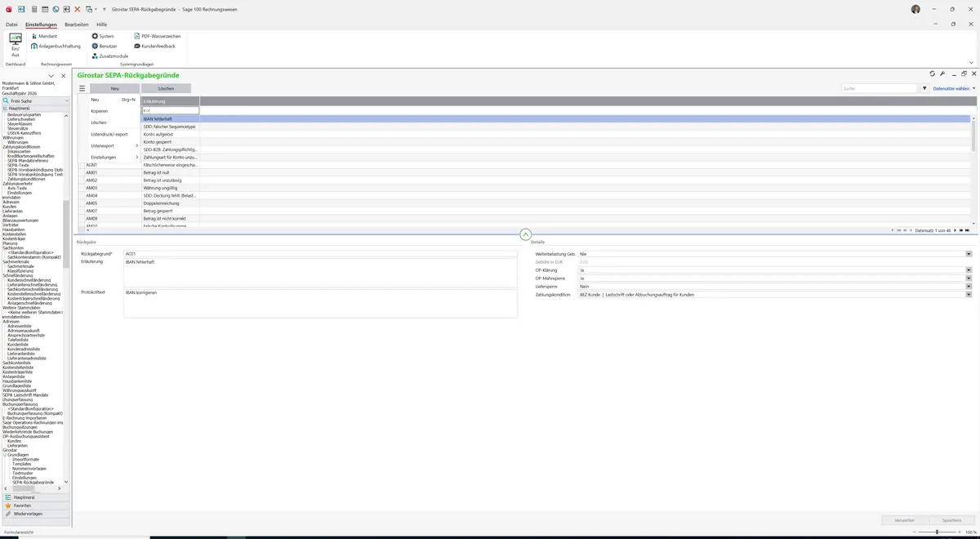Screen dimensions: 980x539
Task: Collapse the list with the green chevron circle
Action: coord(525,234)
